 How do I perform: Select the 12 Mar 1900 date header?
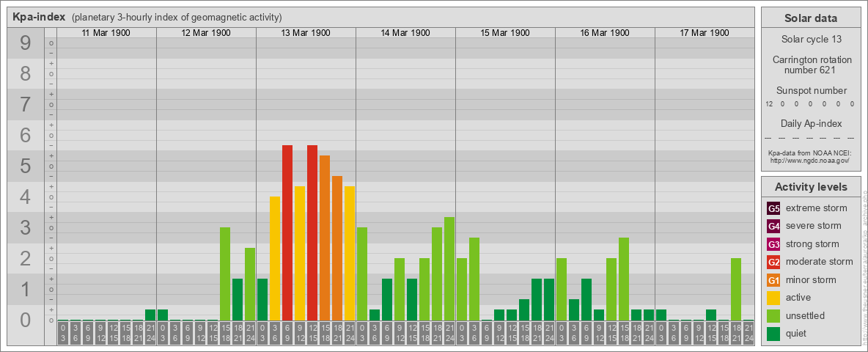(206, 33)
